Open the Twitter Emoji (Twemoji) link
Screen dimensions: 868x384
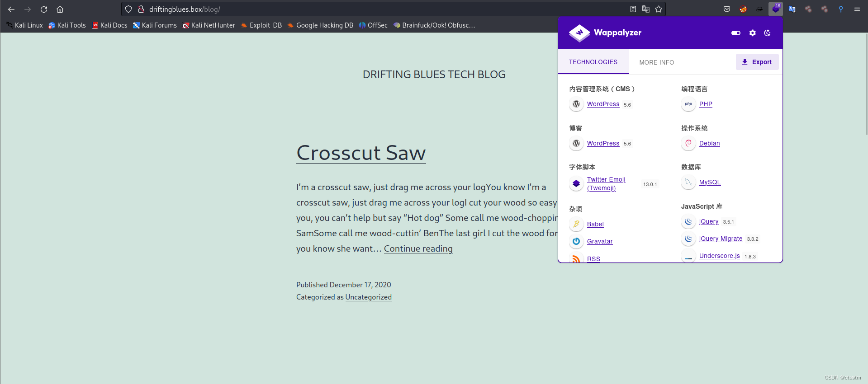point(606,184)
